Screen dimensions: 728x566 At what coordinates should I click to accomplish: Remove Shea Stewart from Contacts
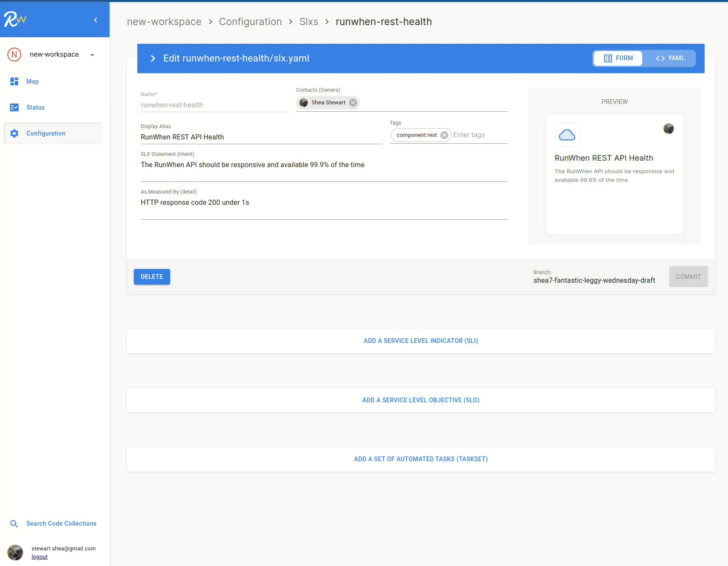[x=353, y=103]
